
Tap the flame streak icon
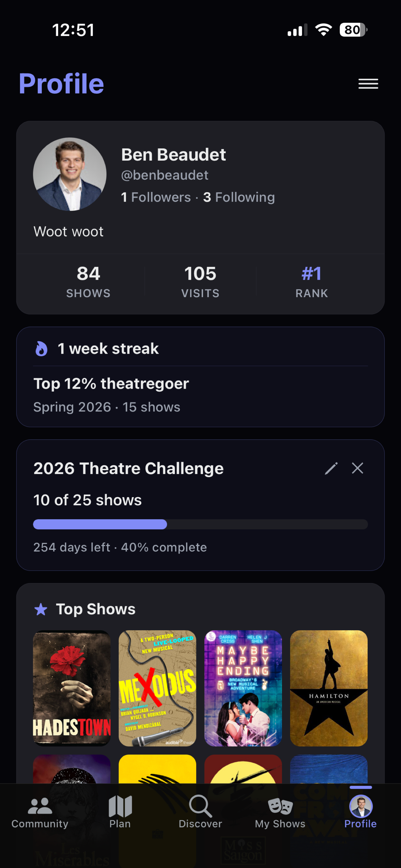click(42, 348)
